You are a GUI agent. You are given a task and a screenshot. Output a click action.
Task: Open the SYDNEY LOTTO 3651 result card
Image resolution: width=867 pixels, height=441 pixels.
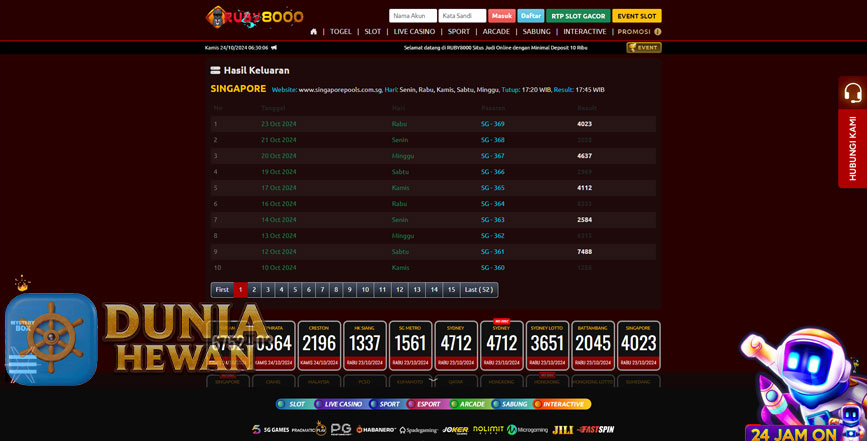click(547, 345)
